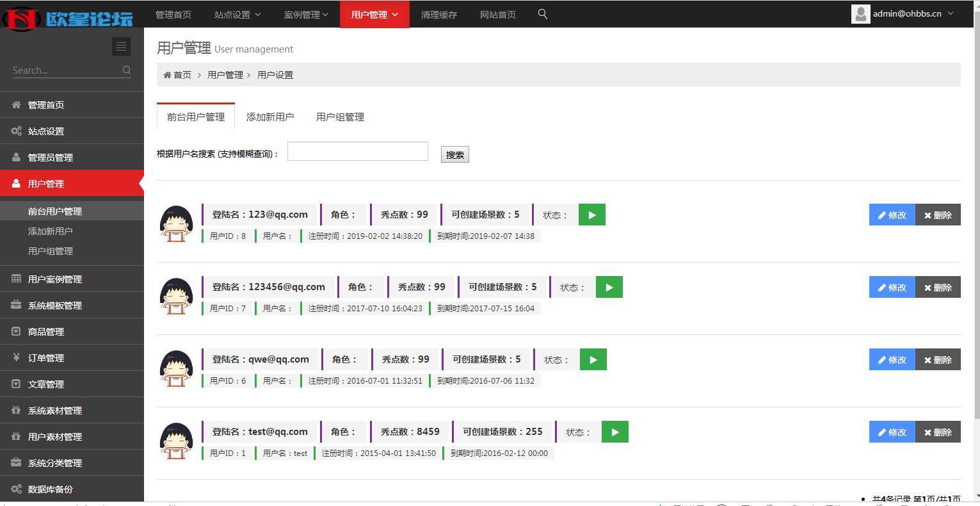
Task: Click the 管理员管理 user icon in sidebar
Action: click(x=15, y=157)
